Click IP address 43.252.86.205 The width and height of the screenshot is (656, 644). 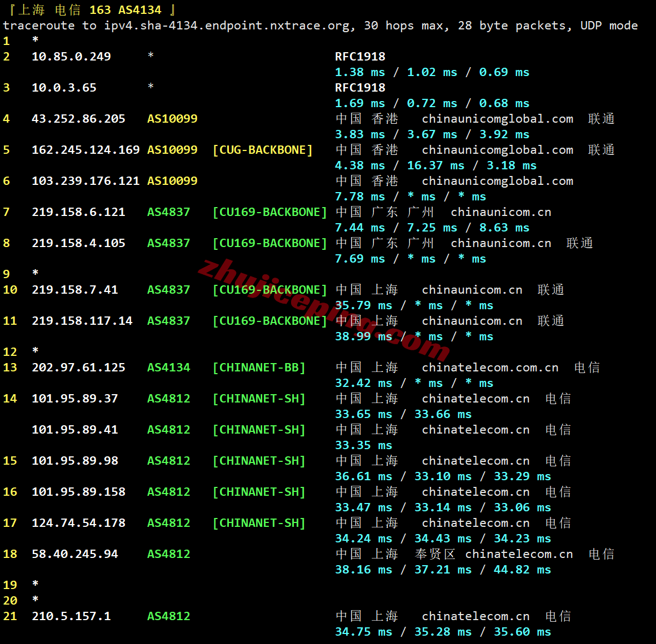click(x=79, y=119)
